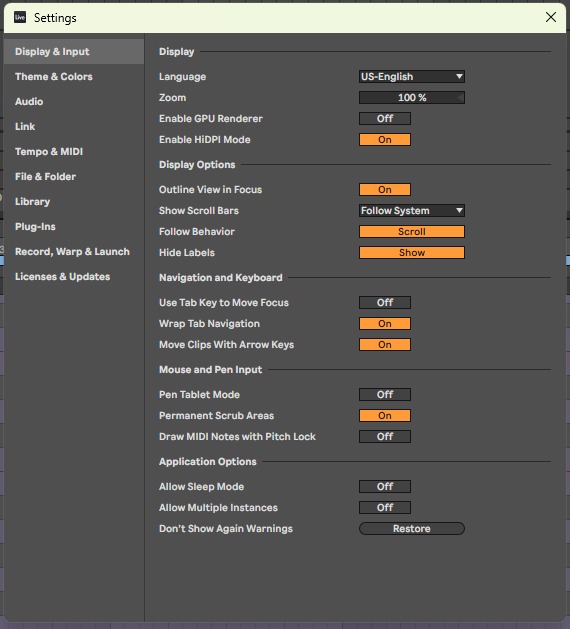The image size is (570, 629).
Task: Click Restore for Don't Show Again Warnings
Action: pyautogui.click(x=412, y=528)
